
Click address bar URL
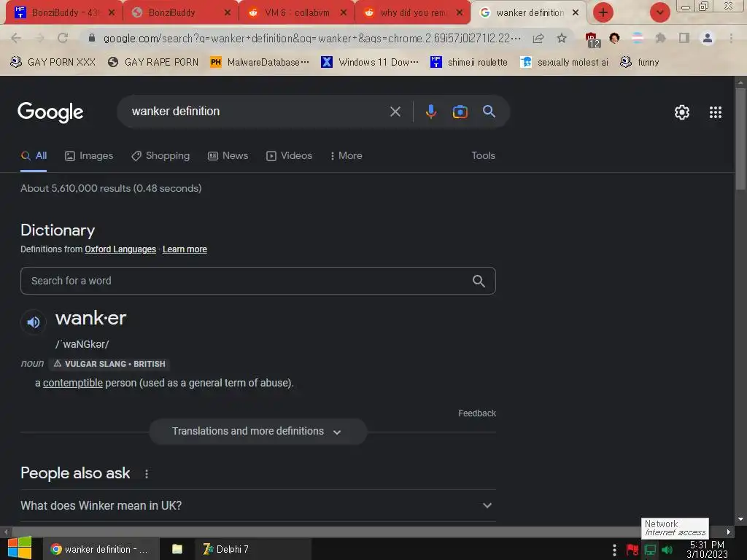click(312, 38)
